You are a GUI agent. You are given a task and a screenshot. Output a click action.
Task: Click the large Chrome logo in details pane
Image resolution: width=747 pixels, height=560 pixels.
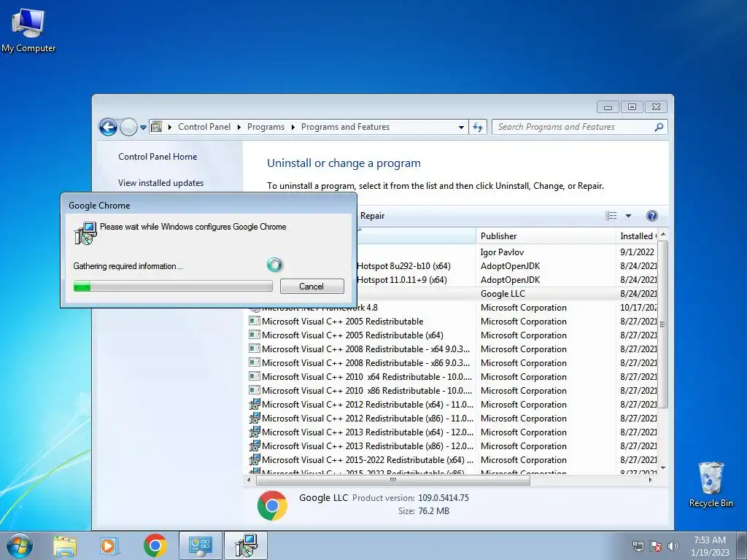click(272, 505)
